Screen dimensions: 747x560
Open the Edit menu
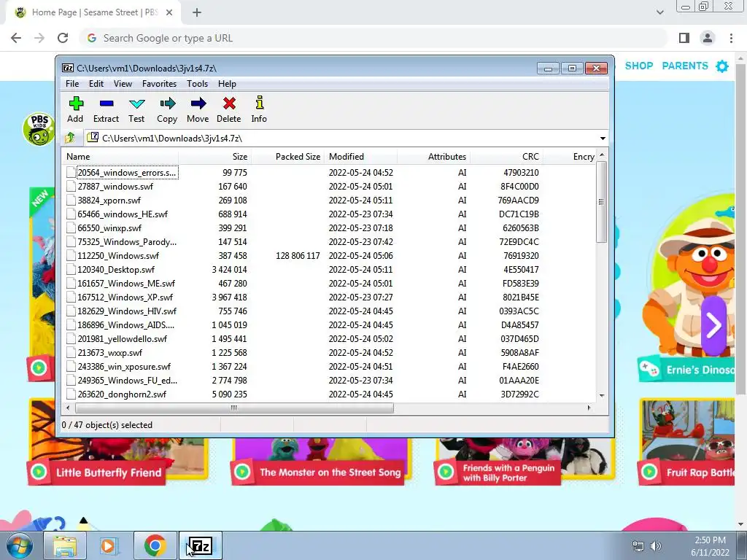click(96, 84)
